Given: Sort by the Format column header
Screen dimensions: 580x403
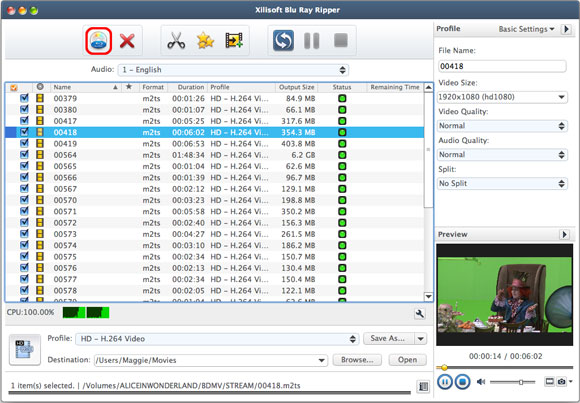Looking at the screenshot, I should click(154, 87).
